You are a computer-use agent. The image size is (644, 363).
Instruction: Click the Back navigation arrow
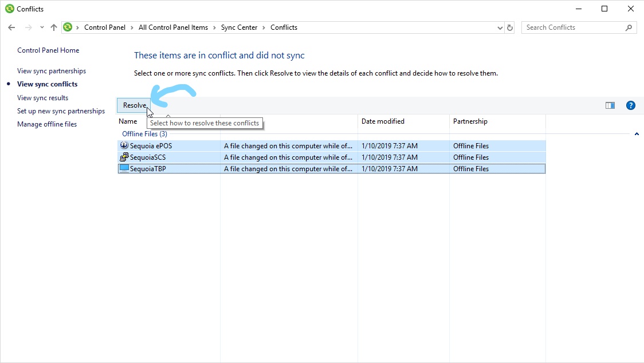11,27
